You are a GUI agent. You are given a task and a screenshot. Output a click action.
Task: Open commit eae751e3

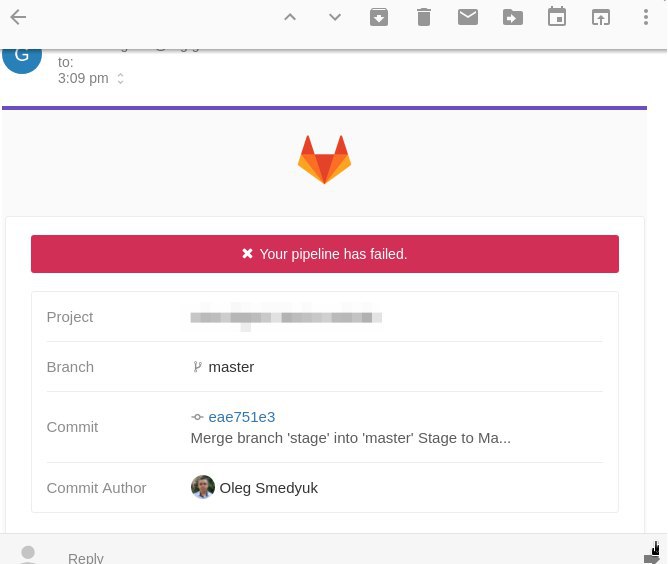[242, 417]
